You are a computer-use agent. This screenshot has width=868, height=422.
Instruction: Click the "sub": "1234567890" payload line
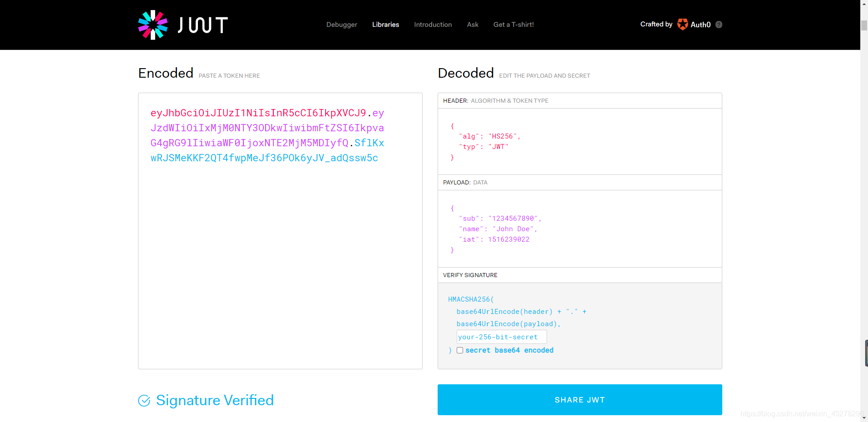coord(500,218)
